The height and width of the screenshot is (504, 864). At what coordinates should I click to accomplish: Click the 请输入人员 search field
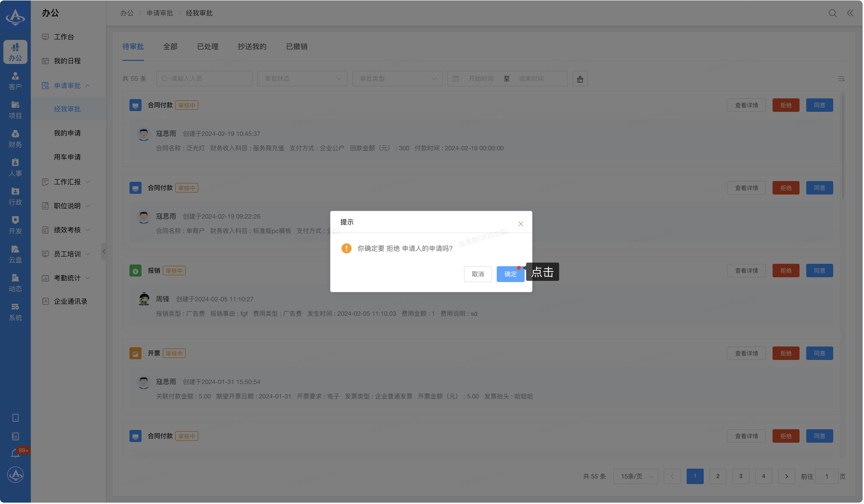(204, 79)
